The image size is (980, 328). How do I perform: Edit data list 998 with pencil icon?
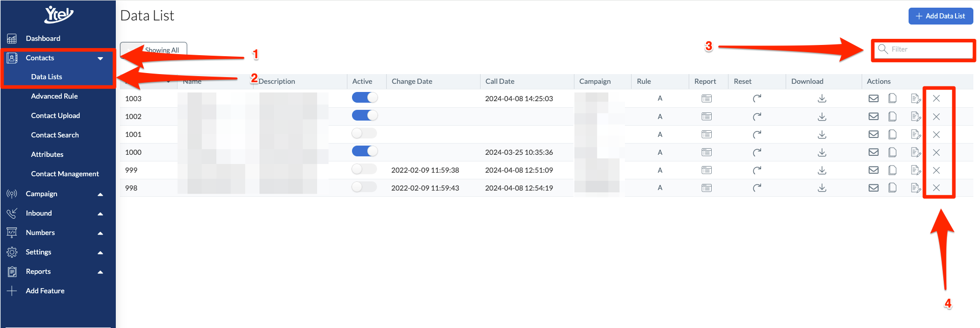916,188
